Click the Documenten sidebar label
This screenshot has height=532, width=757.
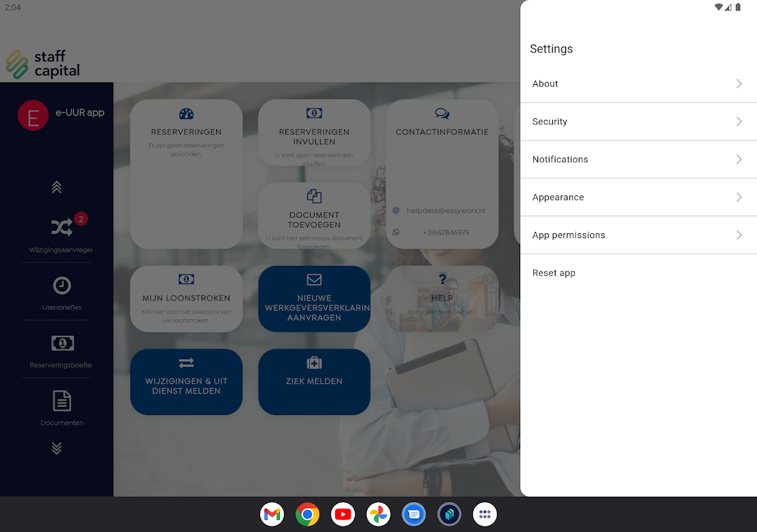click(62, 422)
